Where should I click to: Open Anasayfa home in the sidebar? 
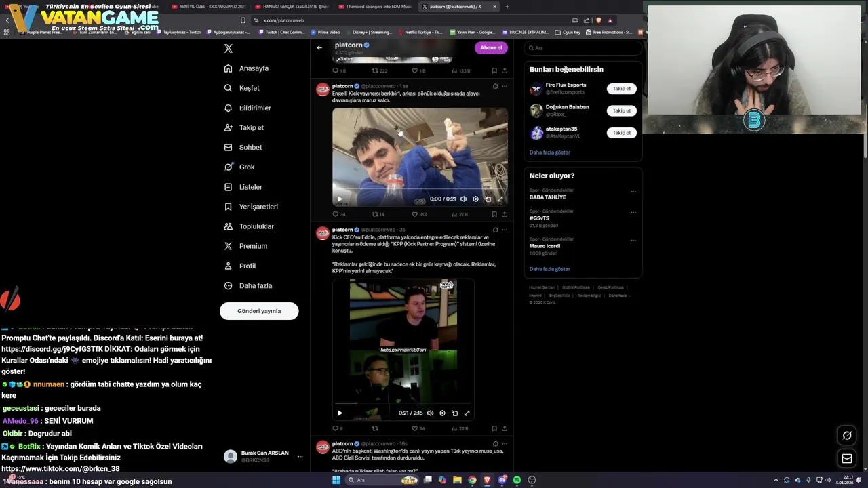(x=247, y=68)
